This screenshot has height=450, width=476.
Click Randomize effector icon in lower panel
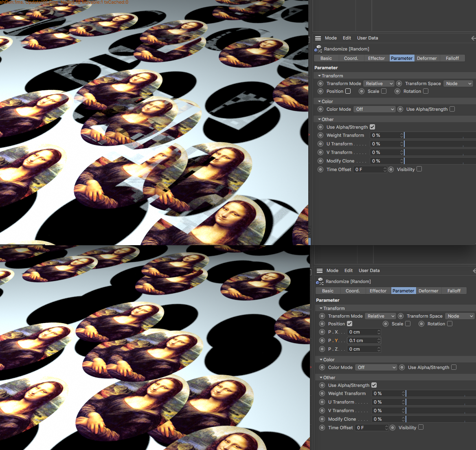tap(320, 281)
